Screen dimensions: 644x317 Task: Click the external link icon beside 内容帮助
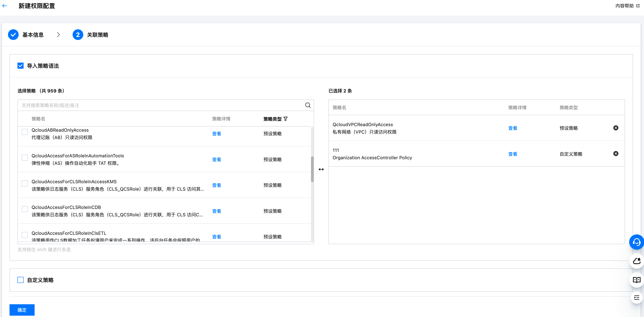click(x=638, y=6)
